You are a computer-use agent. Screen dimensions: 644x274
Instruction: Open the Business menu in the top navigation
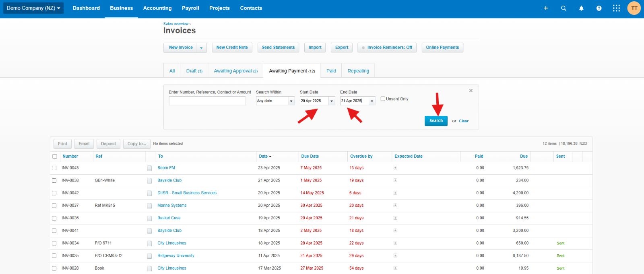click(x=122, y=8)
